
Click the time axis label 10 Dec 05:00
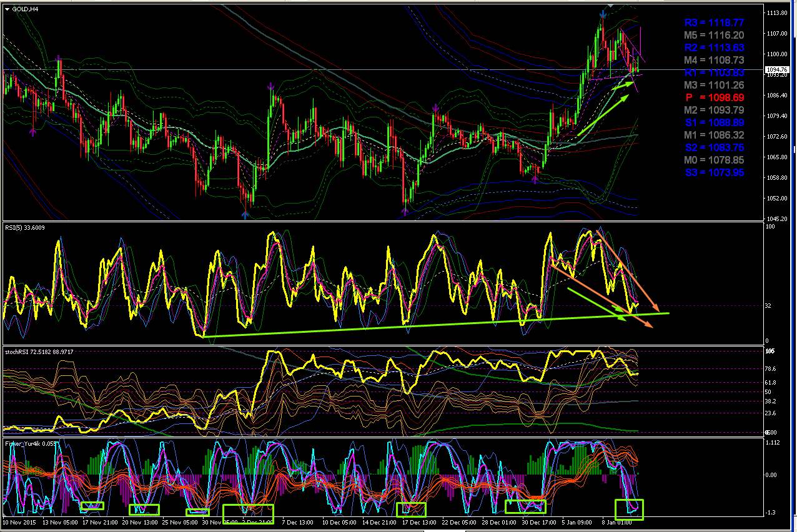click(339, 521)
